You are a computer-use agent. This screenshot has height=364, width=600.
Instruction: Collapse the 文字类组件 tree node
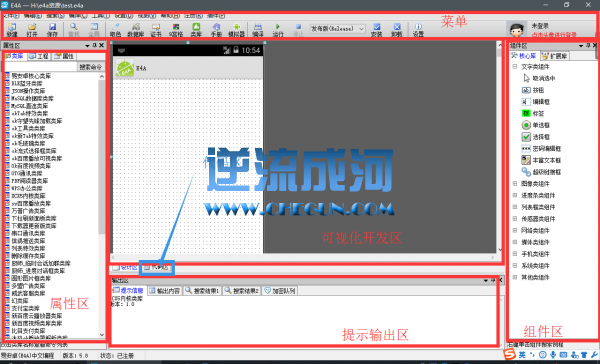515,67
